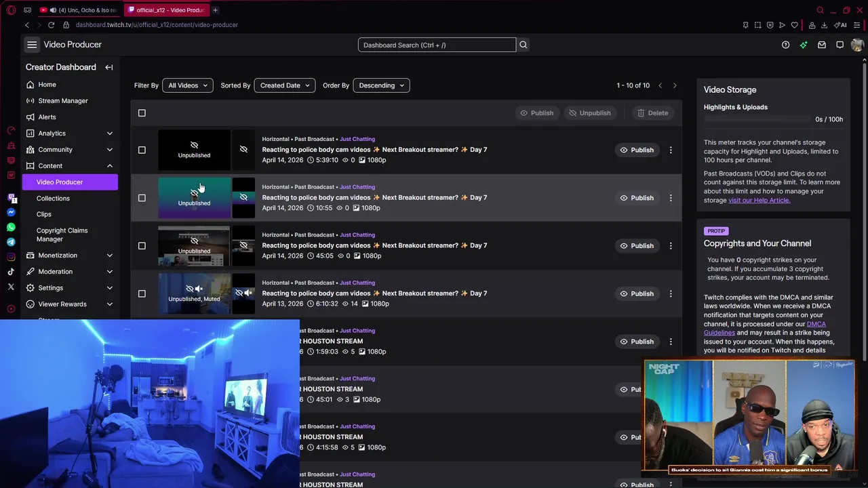Reload the page with the refresh icon
The width and height of the screenshot is (868, 488).
(x=51, y=25)
